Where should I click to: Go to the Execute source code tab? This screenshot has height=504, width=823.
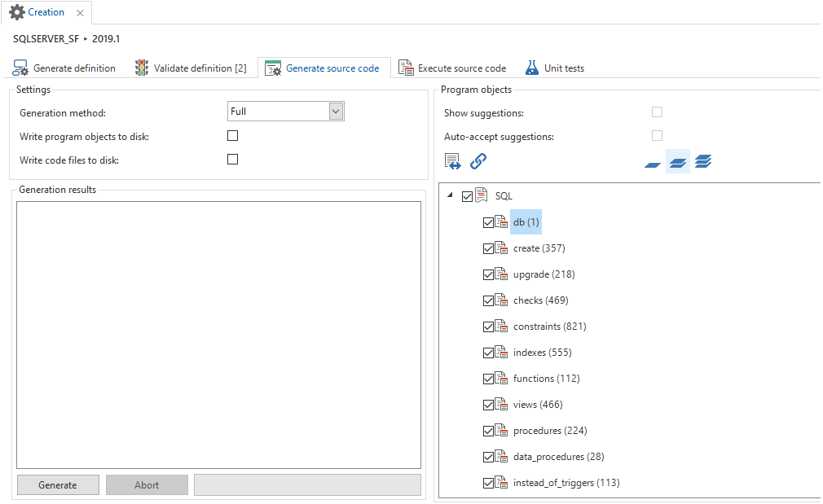[x=452, y=68]
